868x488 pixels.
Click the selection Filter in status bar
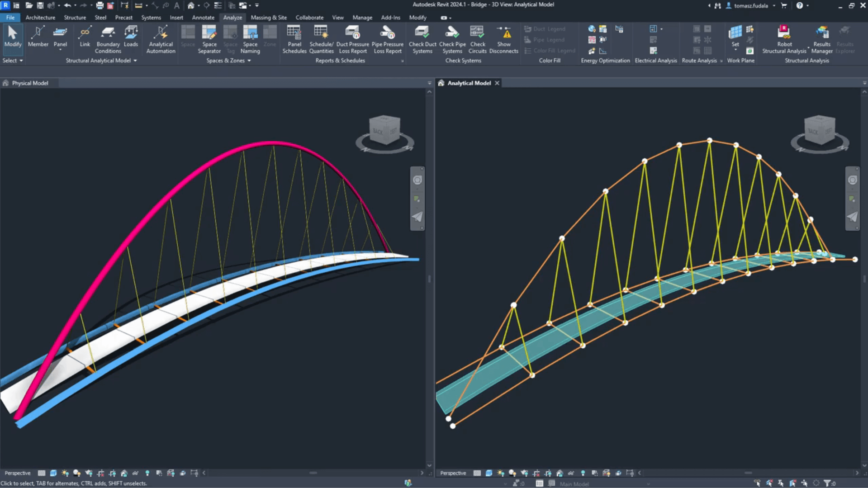pyautogui.click(x=830, y=483)
